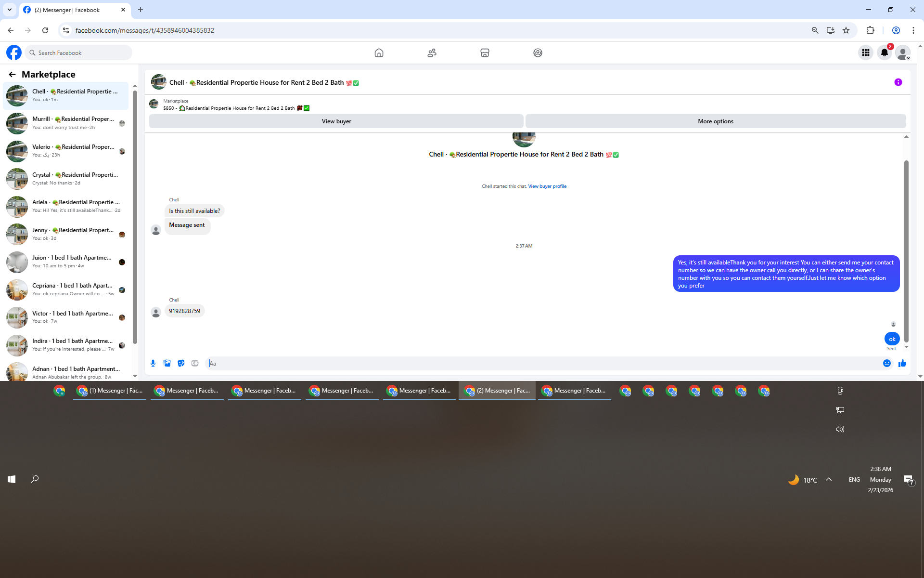Open Windows Start menu
Image resolution: width=924 pixels, height=578 pixels.
point(12,479)
